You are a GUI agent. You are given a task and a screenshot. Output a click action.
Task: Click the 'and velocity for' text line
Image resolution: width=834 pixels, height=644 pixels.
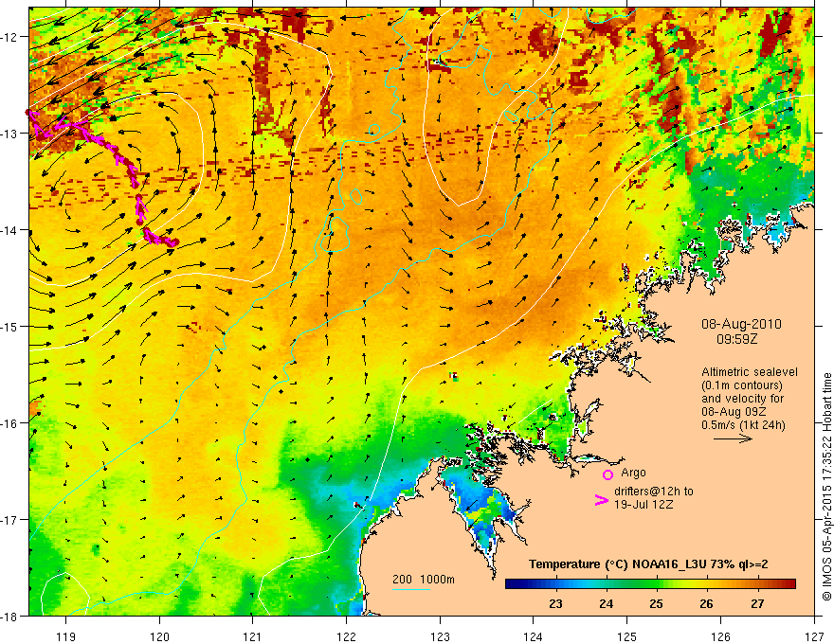[x=742, y=399]
